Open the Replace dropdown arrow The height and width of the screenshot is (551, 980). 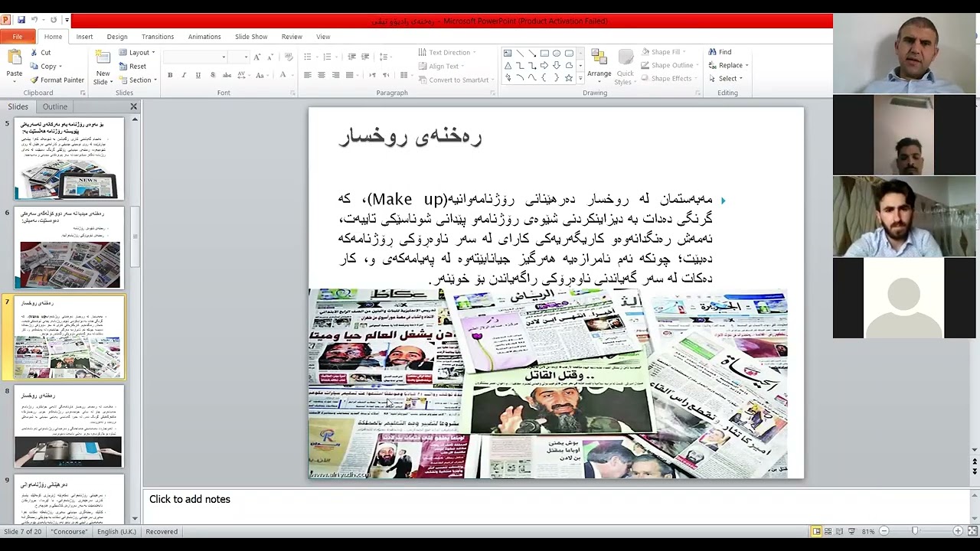[x=746, y=66]
